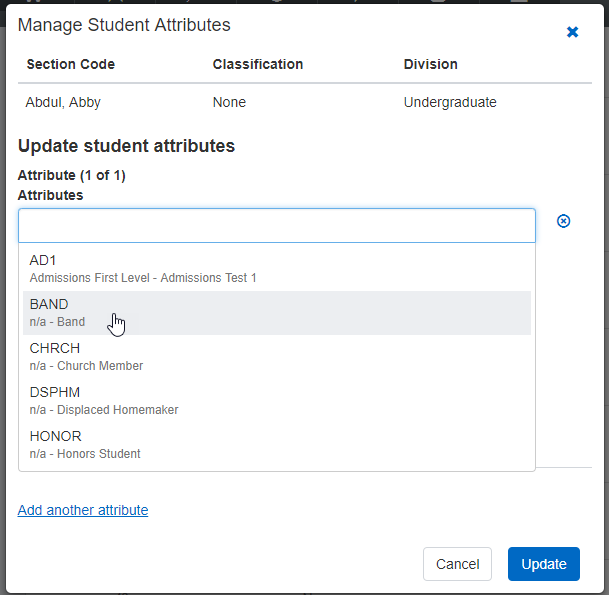Click the Section Code column header
The image size is (609, 595).
coord(71,64)
